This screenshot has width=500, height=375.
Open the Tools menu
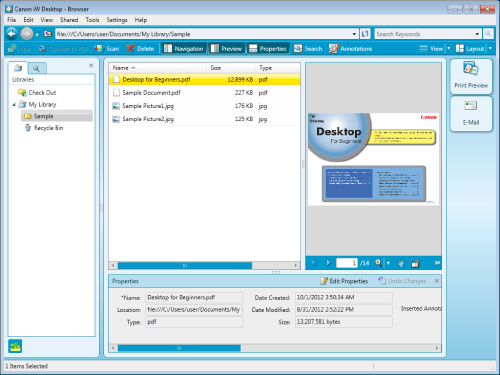point(92,20)
